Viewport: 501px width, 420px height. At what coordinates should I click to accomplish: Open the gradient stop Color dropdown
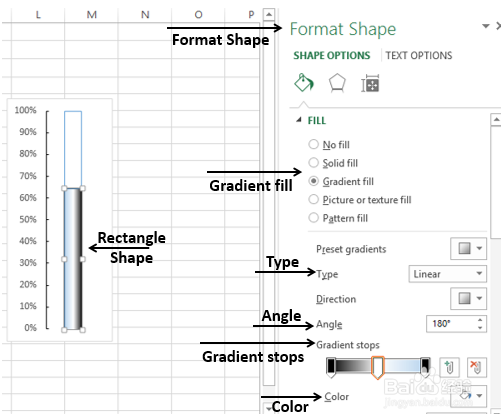(468, 396)
